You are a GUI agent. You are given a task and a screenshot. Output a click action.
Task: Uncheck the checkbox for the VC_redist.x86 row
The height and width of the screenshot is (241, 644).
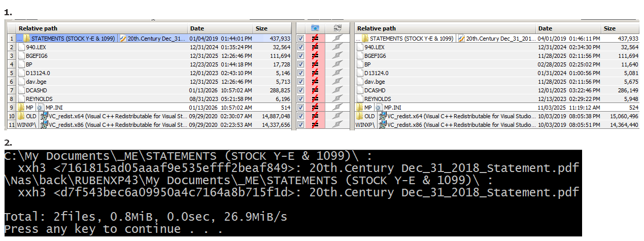coord(301,125)
